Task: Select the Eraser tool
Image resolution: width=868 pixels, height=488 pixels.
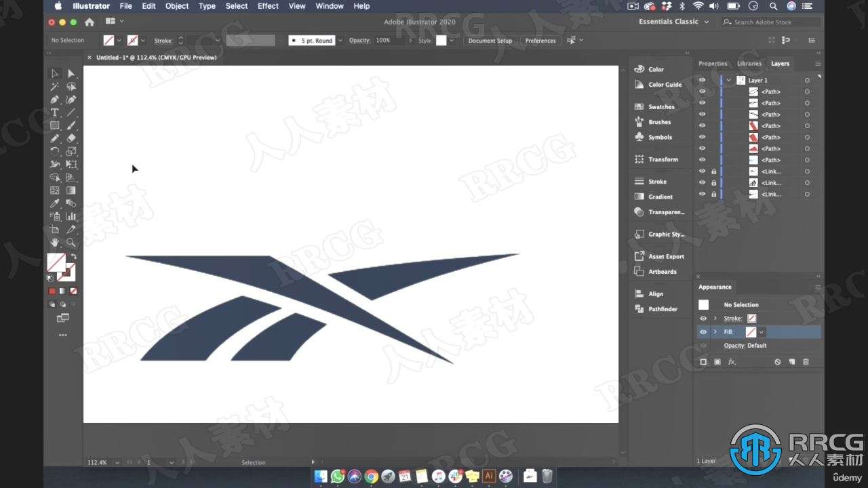Action: (x=71, y=138)
